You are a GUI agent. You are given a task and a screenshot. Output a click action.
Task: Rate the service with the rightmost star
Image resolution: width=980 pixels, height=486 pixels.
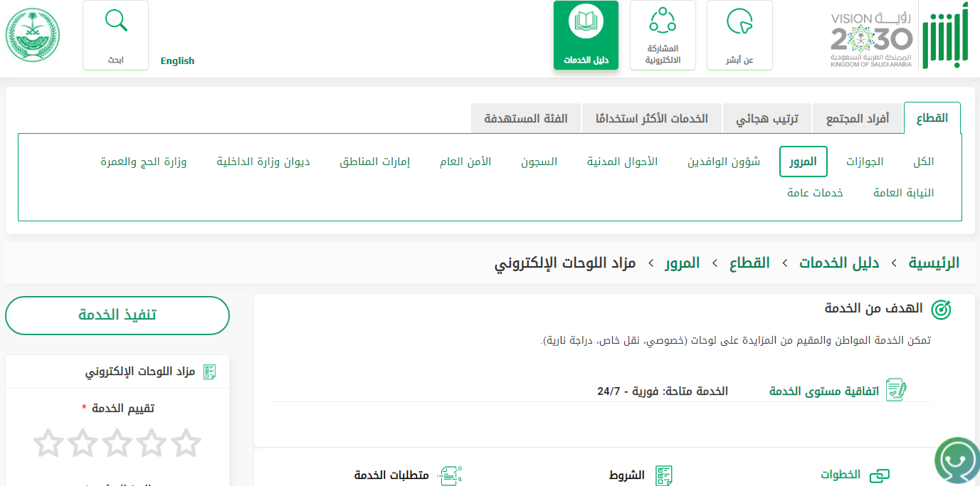coord(186,443)
